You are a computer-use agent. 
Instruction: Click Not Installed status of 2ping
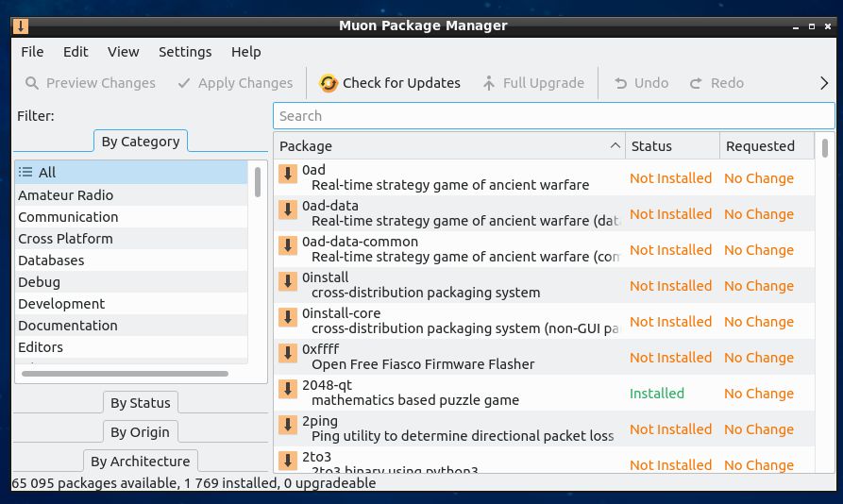(670, 429)
